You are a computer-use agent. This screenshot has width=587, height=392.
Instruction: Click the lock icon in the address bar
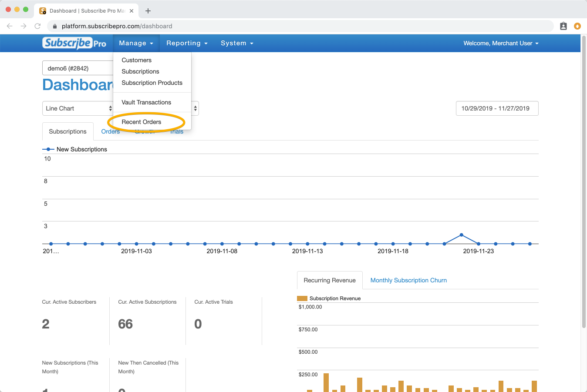click(x=55, y=26)
